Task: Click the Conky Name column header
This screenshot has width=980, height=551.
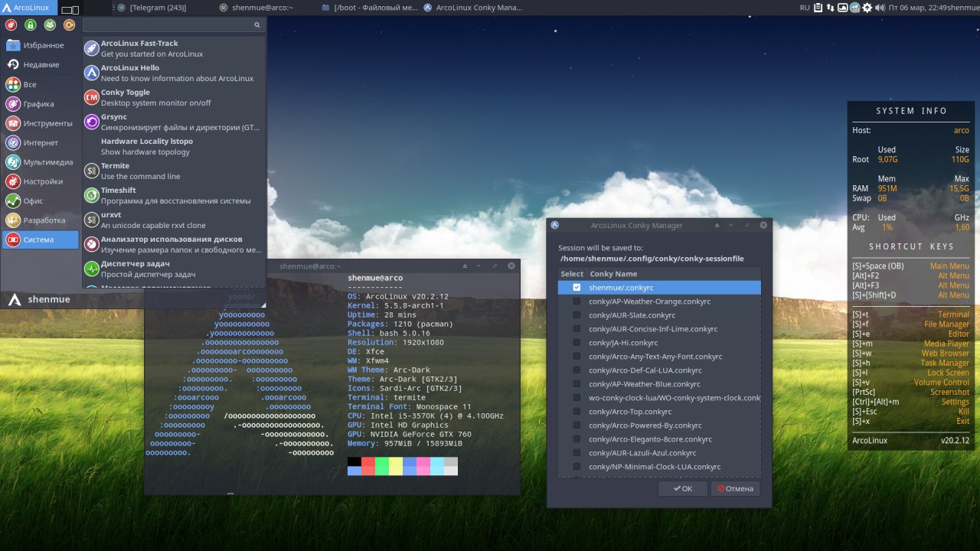Action: pyautogui.click(x=613, y=274)
